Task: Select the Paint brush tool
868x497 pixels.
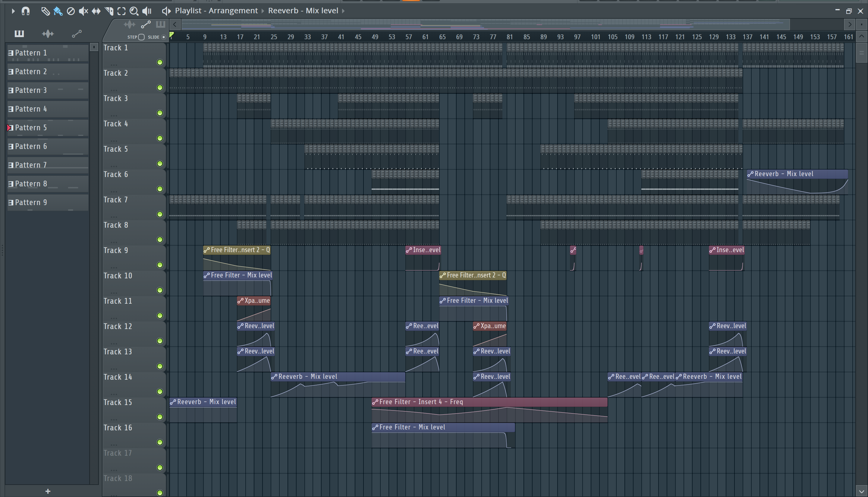Action: [58, 11]
